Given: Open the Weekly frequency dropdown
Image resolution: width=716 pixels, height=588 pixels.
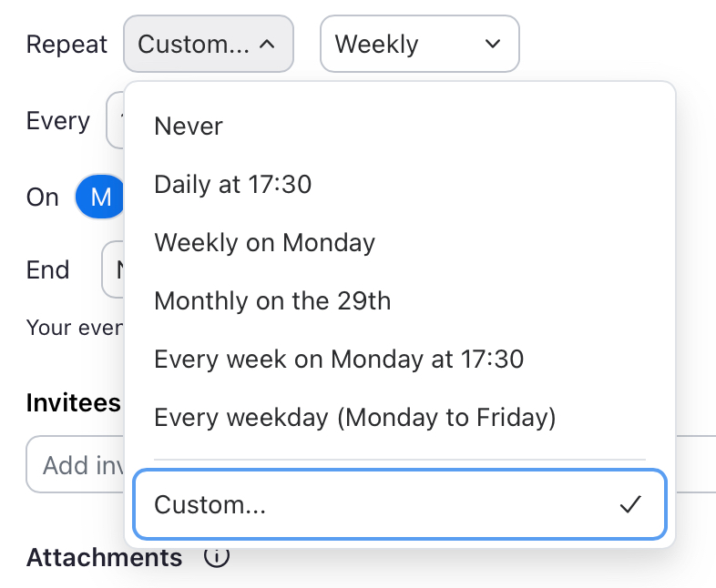Looking at the screenshot, I should pos(419,44).
